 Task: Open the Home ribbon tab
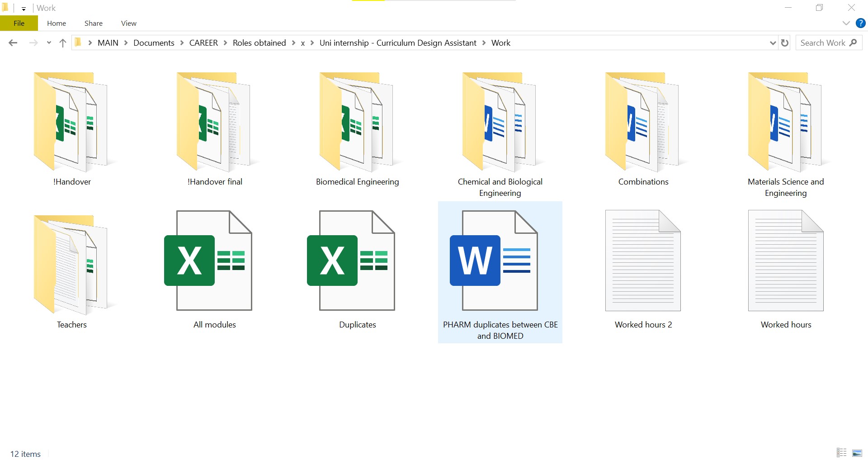tap(57, 23)
